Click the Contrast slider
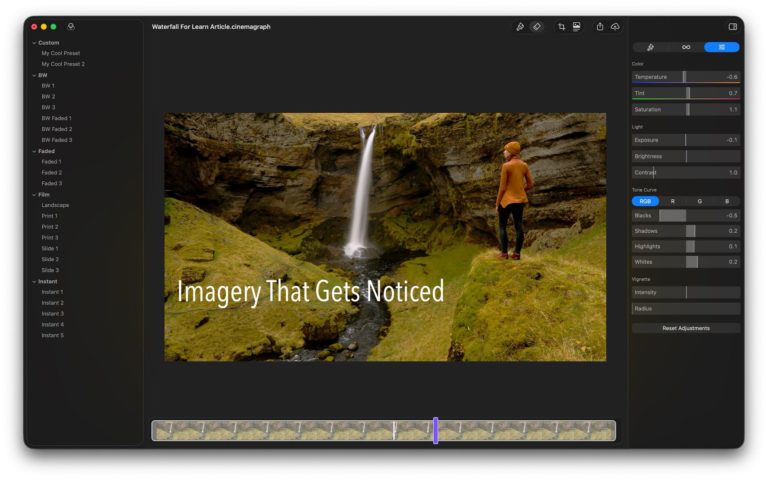The height and width of the screenshot is (480, 768). pyautogui.click(x=686, y=172)
